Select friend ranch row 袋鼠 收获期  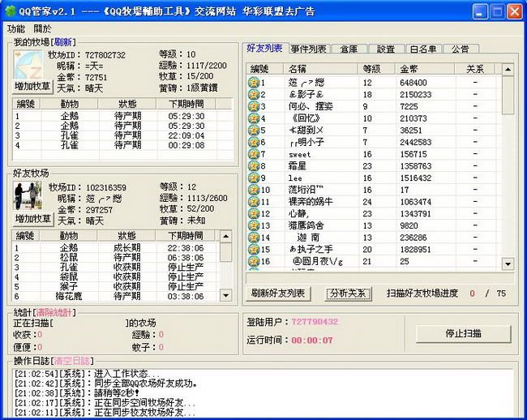(116, 276)
